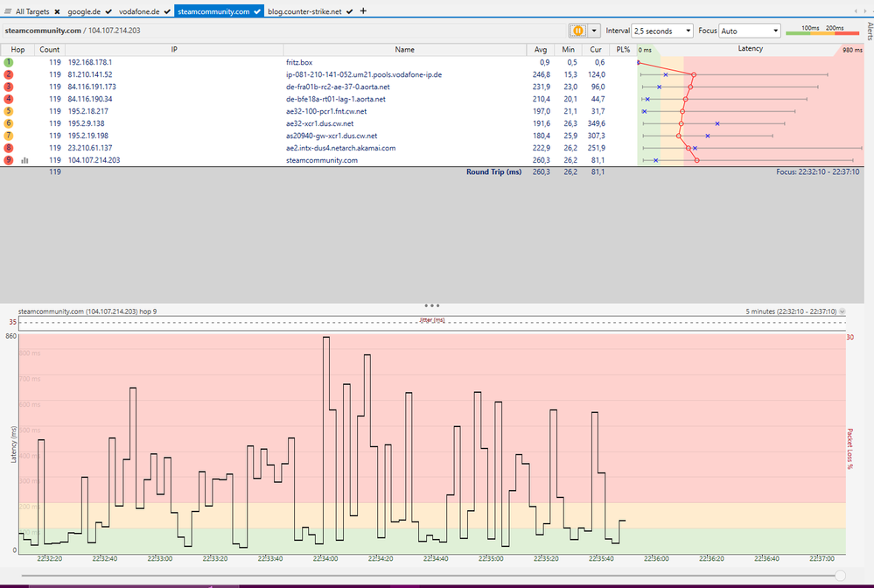The width and height of the screenshot is (874, 588).
Task: Switch to the vodafone.de tab
Action: click(140, 11)
